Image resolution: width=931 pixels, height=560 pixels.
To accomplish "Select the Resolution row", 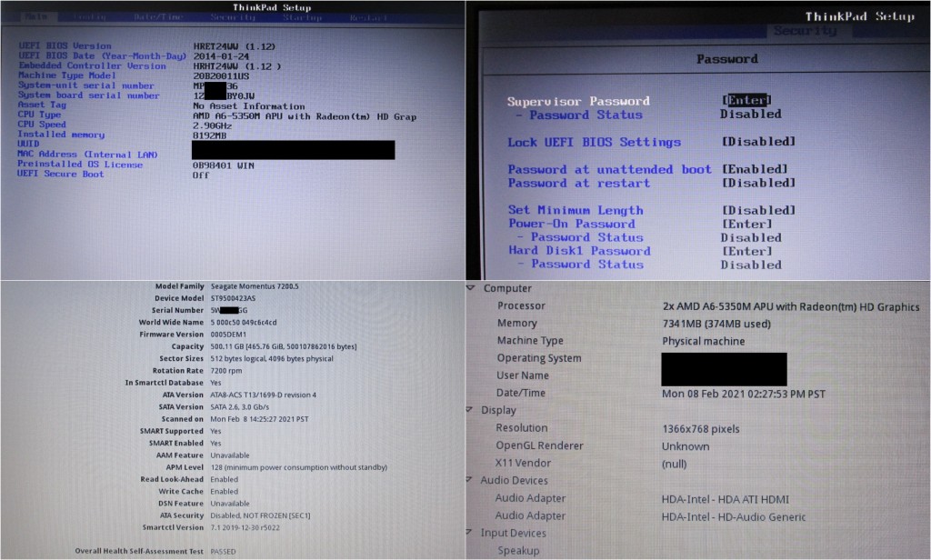I will point(617,428).
